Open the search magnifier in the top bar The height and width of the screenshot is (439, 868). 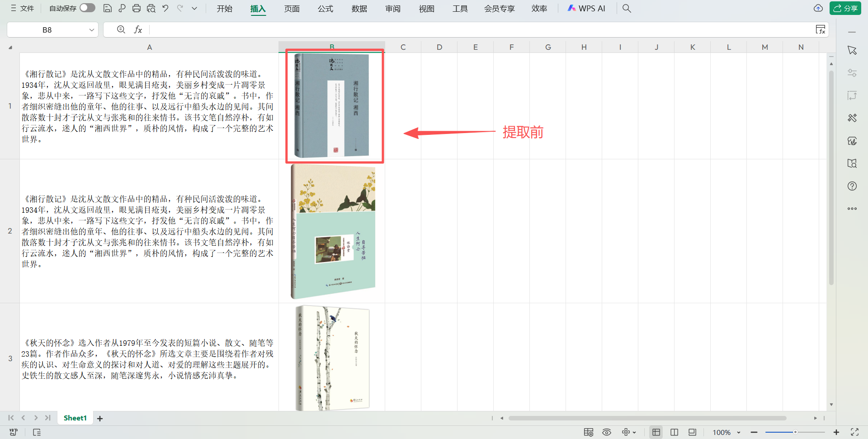tap(626, 8)
